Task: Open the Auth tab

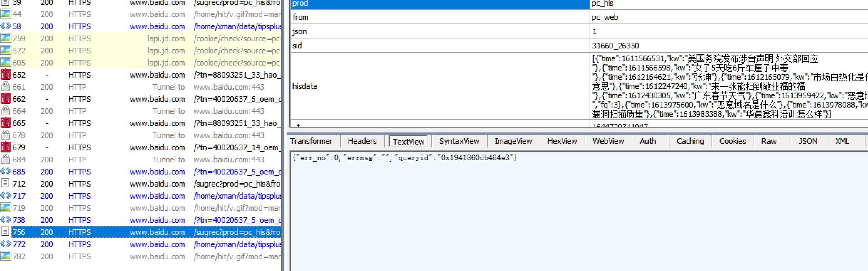Action: (x=648, y=141)
